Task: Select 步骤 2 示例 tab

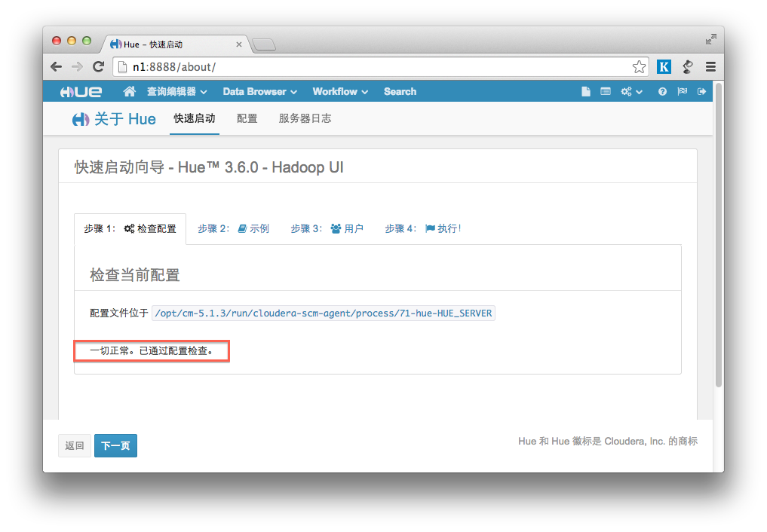Action: [233, 228]
